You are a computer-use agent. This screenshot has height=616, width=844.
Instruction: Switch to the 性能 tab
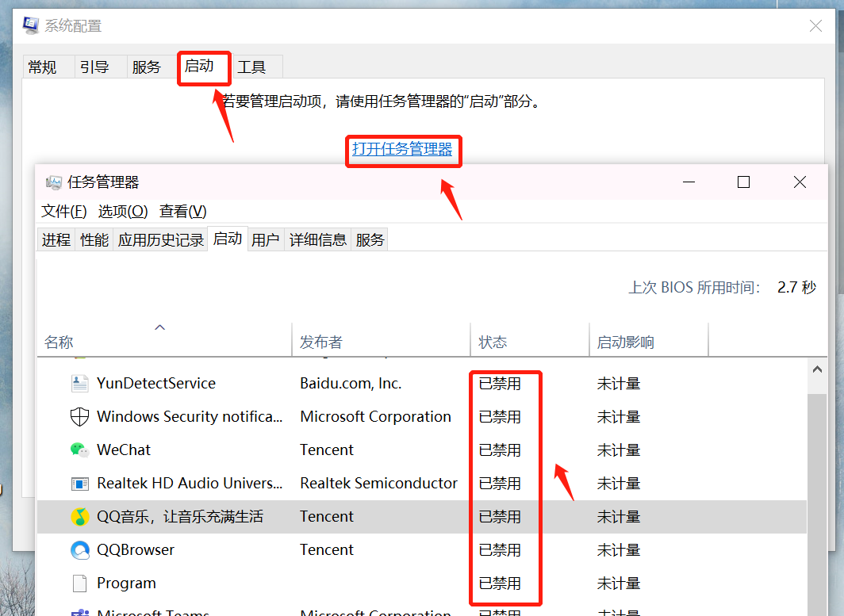point(94,239)
